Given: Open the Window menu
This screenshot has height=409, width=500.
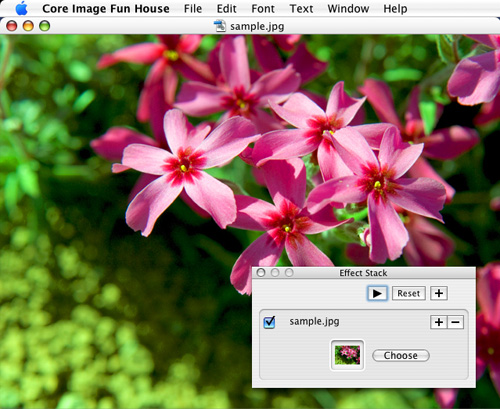Looking at the screenshot, I should [348, 8].
